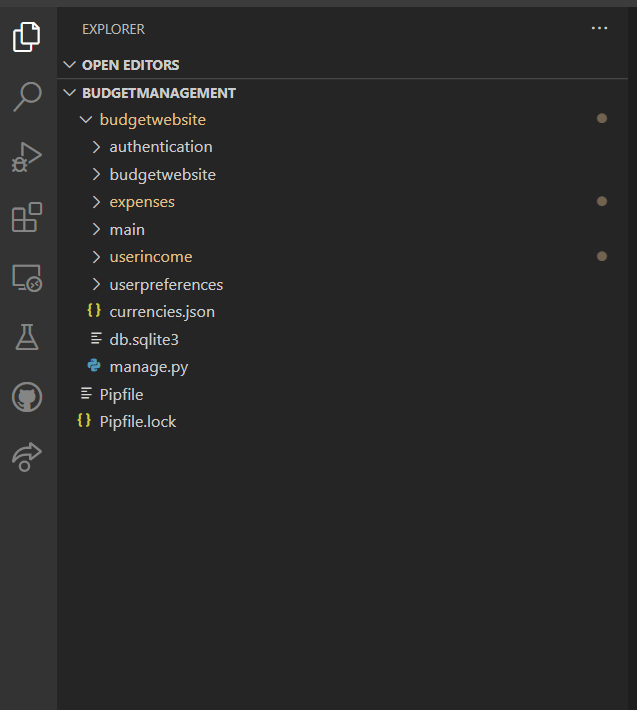Click modified dot beside top budgetwebsite folder
This screenshot has height=710, width=637.
click(x=602, y=118)
